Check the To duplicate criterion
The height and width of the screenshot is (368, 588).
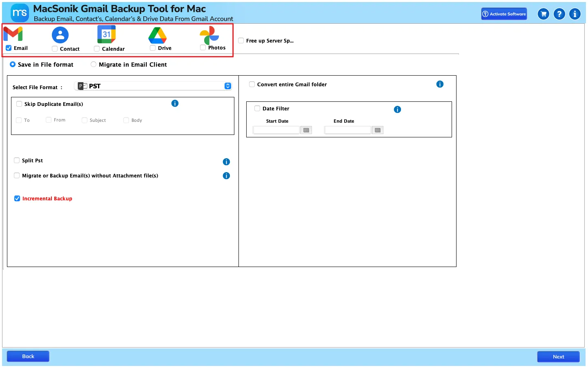coord(19,120)
